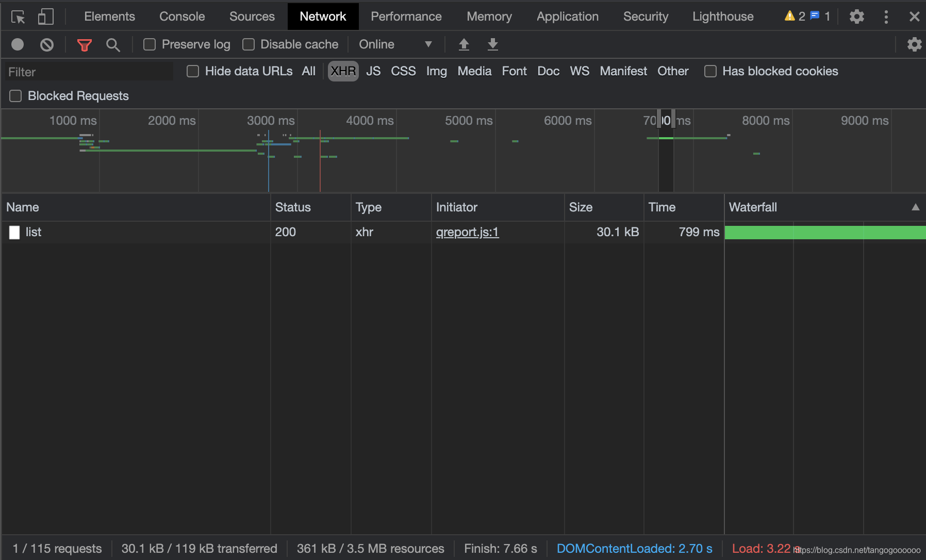926x560 pixels.
Task: Open the Online throttling dropdown
Action: (x=395, y=44)
